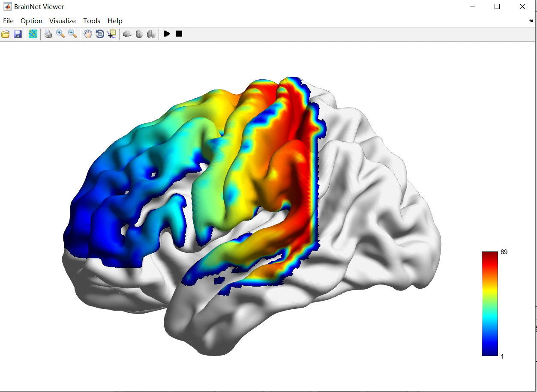The image size is (537, 392).
Task: Click the colorbar showing values 1 to 89
Action: tap(489, 304)
